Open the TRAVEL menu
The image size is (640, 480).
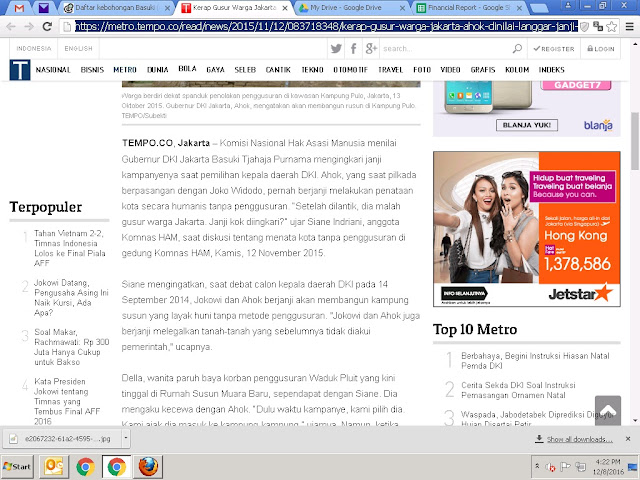pos(390,70)
